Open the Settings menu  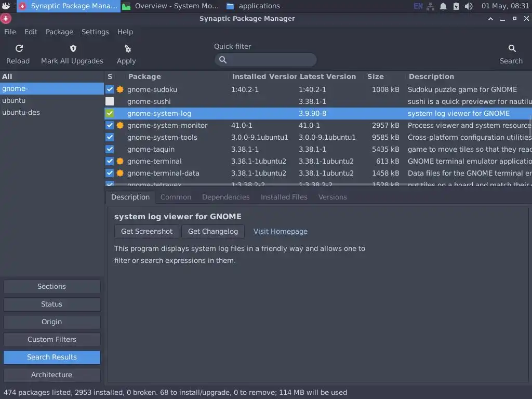pos(95,32)
